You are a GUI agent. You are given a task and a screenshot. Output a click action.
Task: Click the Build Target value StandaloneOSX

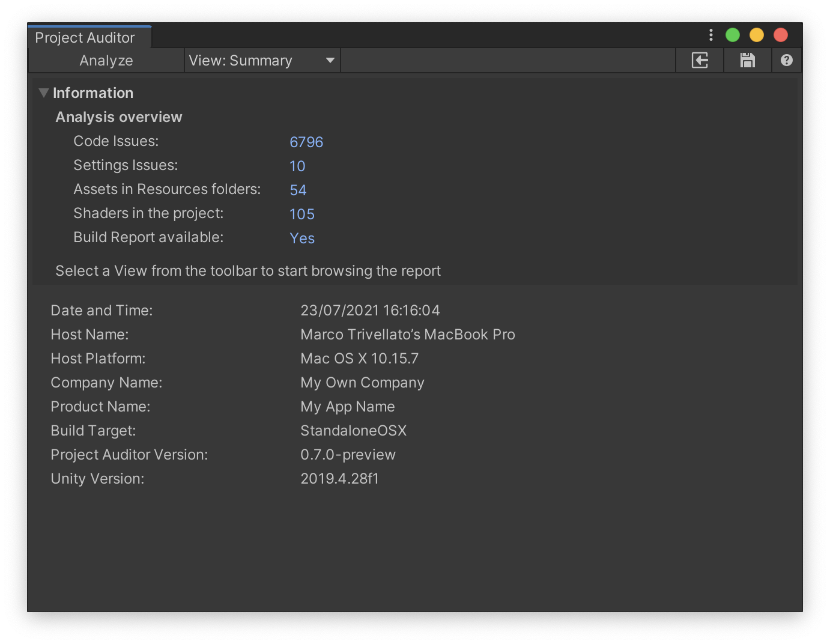tap(353, 431)
